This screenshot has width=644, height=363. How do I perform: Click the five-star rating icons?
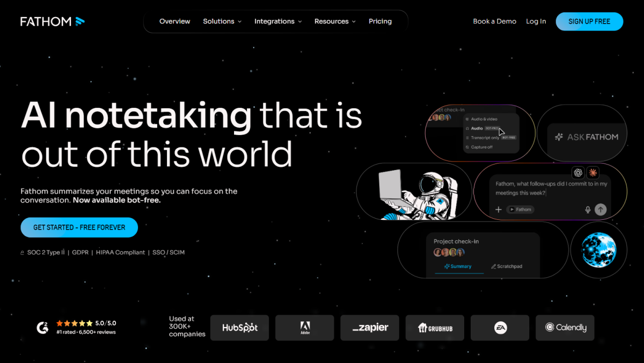pyautogui.click(x=74, y=323)
